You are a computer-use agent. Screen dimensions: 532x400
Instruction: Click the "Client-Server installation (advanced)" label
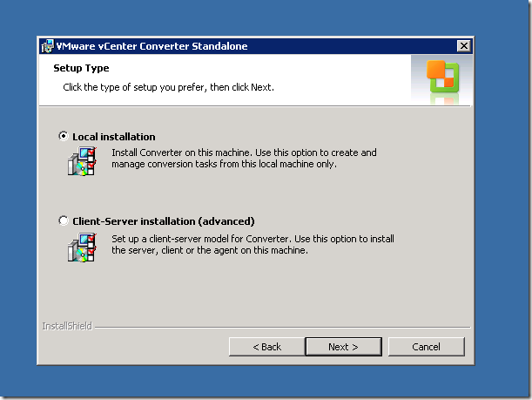tap(164, 221)
